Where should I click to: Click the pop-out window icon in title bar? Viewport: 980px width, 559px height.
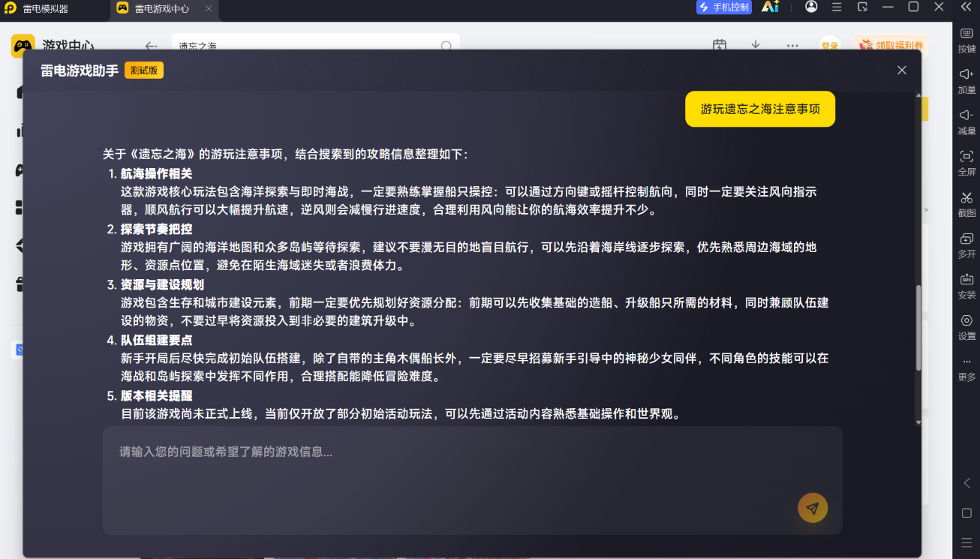coord(863,7)
